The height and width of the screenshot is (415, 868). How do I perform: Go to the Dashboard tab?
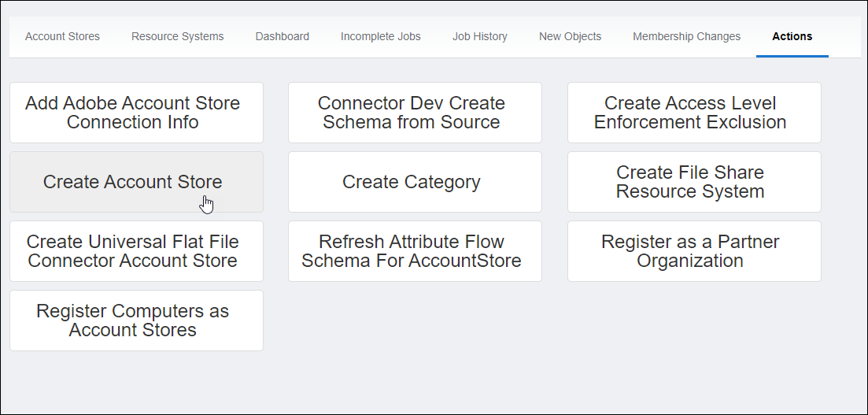pos(282,36)
